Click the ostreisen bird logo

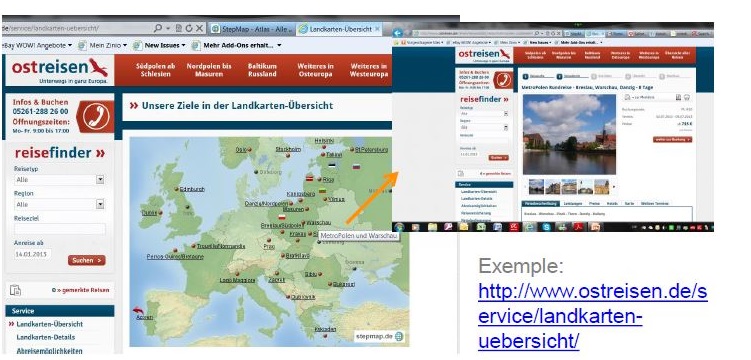98,68
